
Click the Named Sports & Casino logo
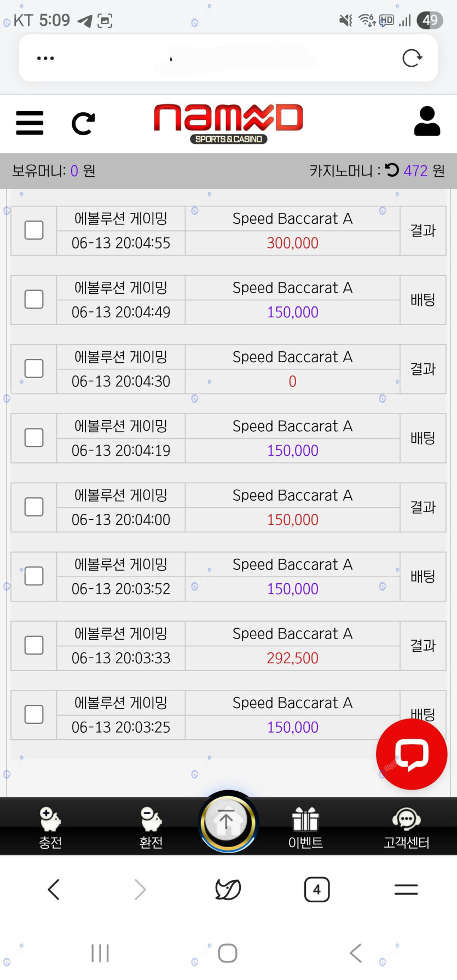tap(228, 123)
